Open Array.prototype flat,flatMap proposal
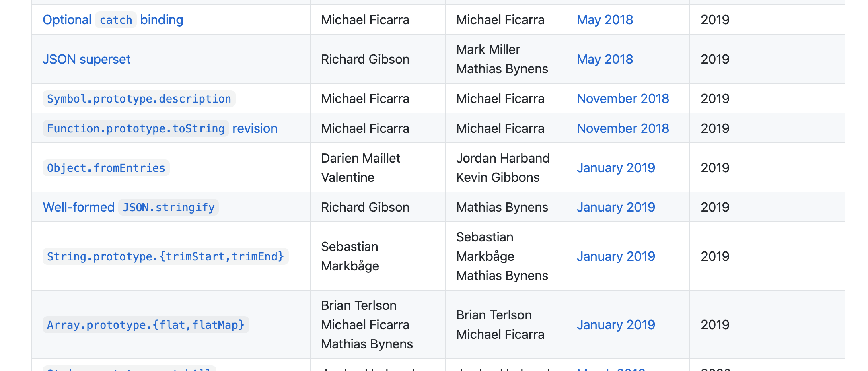The image size is (868, 371). point(146,325)
